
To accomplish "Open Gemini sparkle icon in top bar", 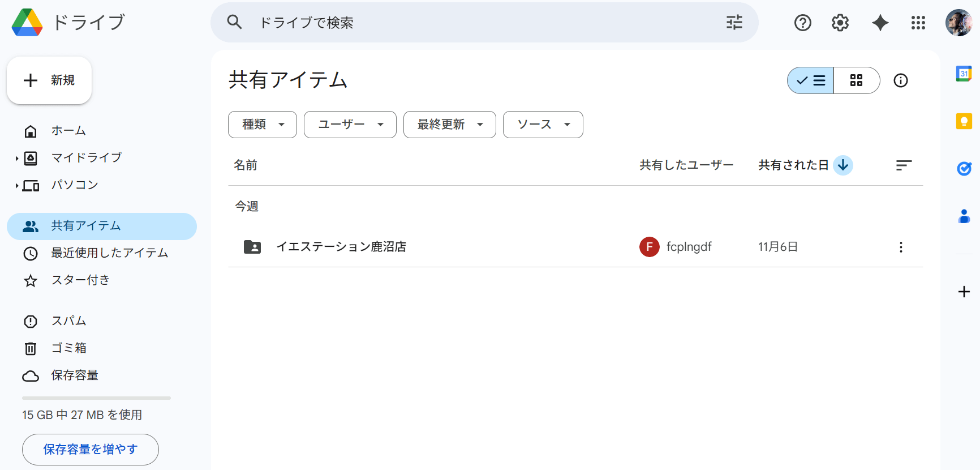I will pos(880,23).
